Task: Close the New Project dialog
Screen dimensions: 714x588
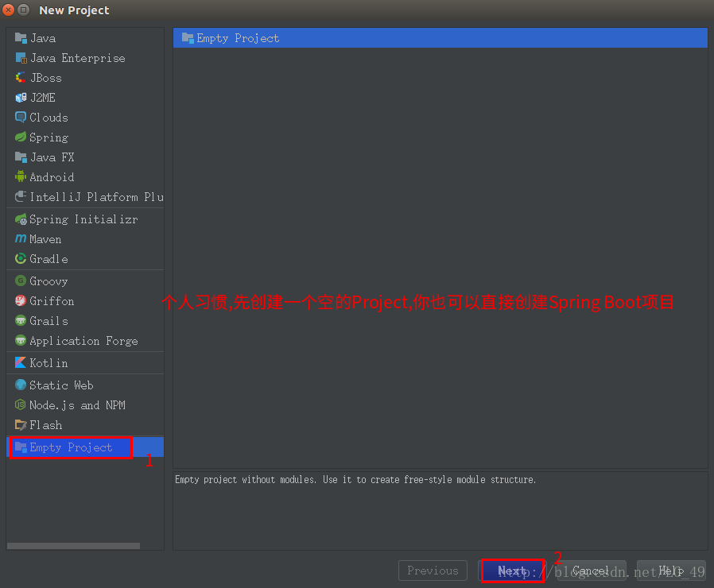Action: click(x=8, y=10)
